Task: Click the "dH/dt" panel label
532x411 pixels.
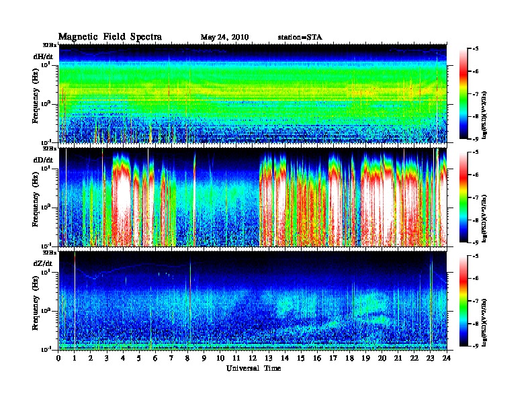Action: tap(43, 56)
